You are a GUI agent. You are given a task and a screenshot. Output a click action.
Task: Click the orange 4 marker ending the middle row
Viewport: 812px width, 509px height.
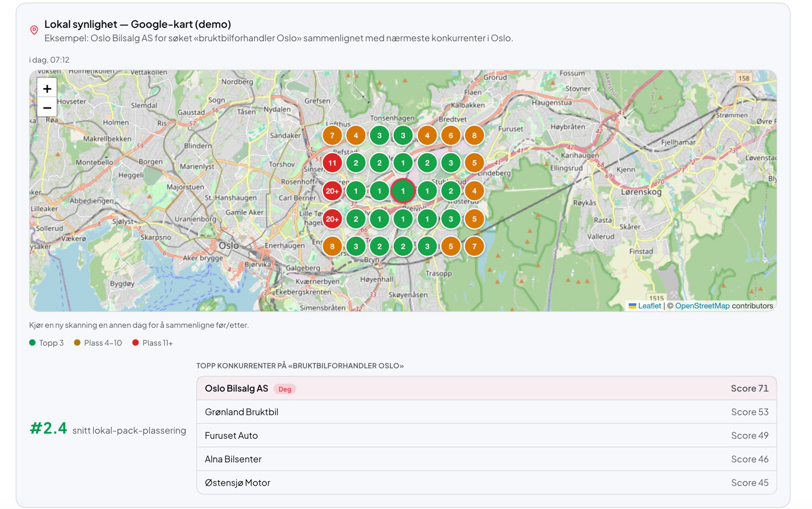[474, 191]
